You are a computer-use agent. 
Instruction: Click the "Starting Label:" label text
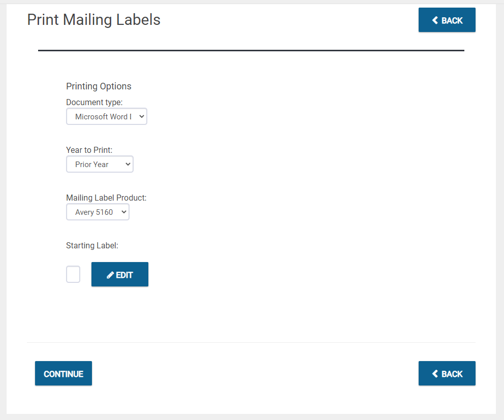92,246
